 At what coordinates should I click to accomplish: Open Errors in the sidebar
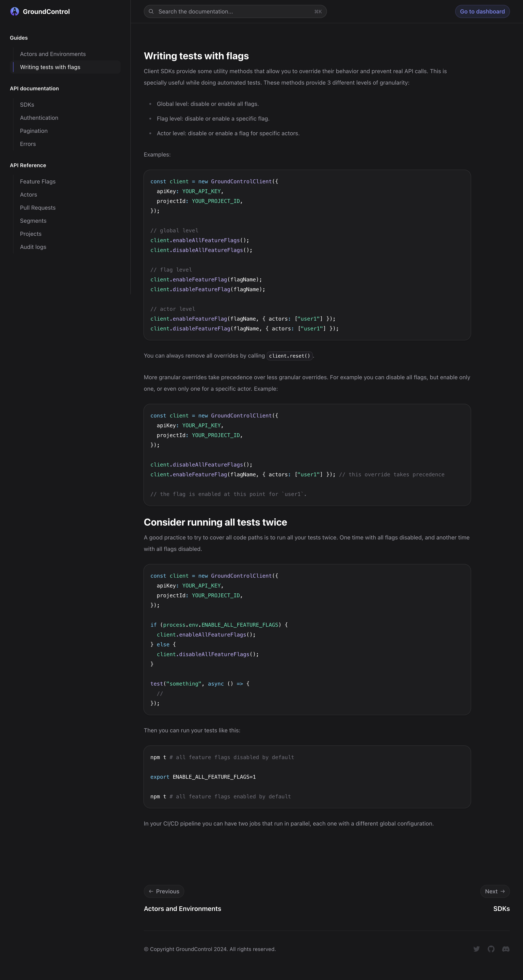28,144
